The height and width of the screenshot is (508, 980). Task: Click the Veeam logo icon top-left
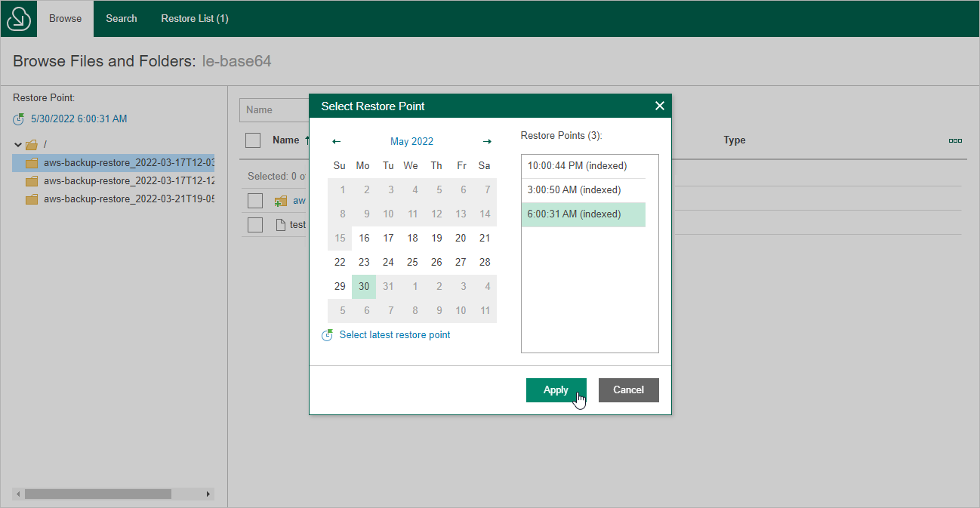pyautogui.click(x=17, y=18)
